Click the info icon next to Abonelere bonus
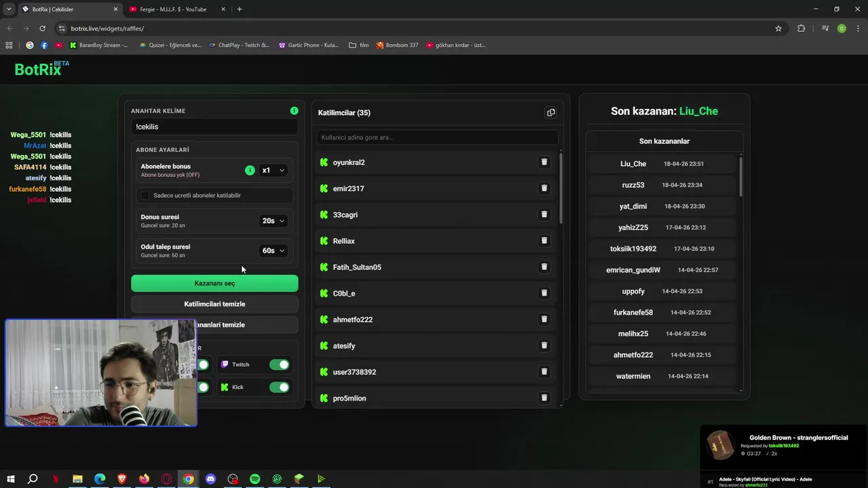868x488 pixels. (250, 170)
